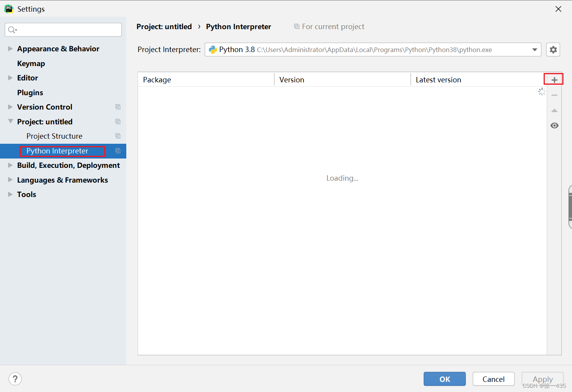Click the Apply button
The height and width of the screenshot is (392, 572).
coord(542,379)
